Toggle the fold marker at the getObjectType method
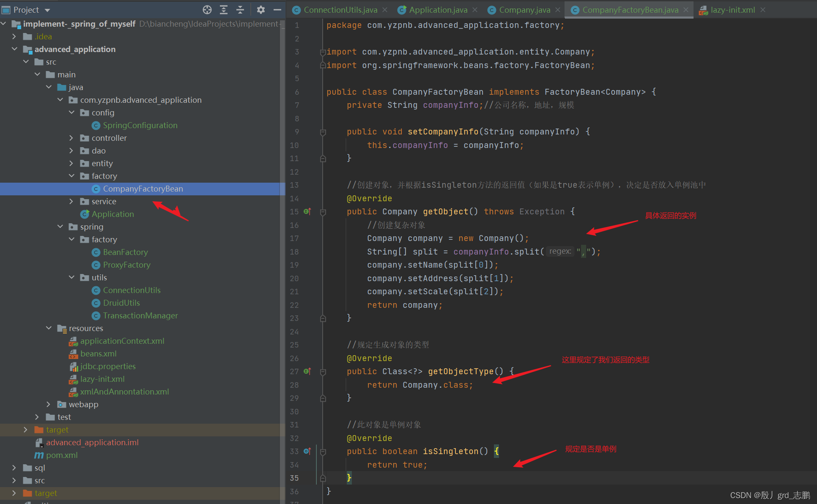Screen dimensions: 817x504 click(323, 372)
